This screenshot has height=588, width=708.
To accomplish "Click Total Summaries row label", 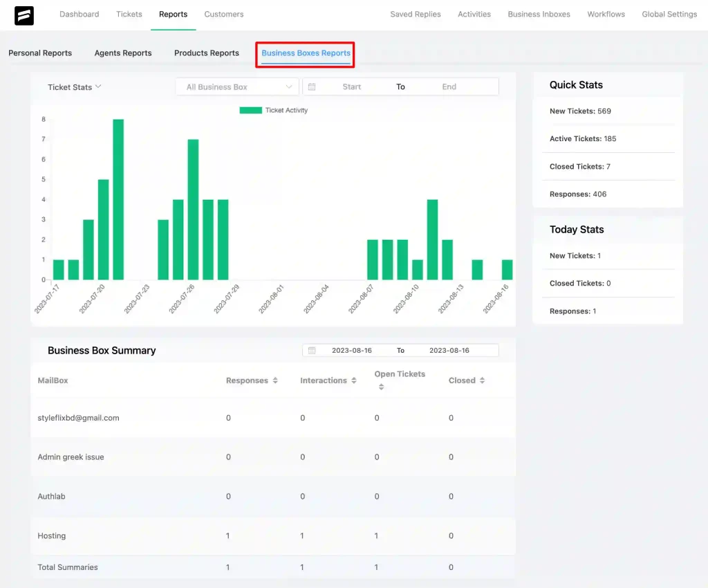I will pyautogui.click(x=67, y=567).
